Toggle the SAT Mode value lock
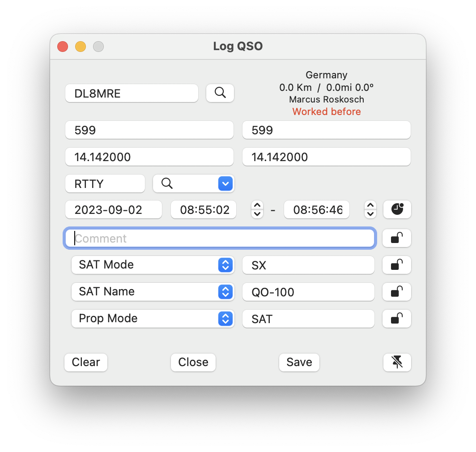Viewport: 476px width, 452px height. pos(397,265)
